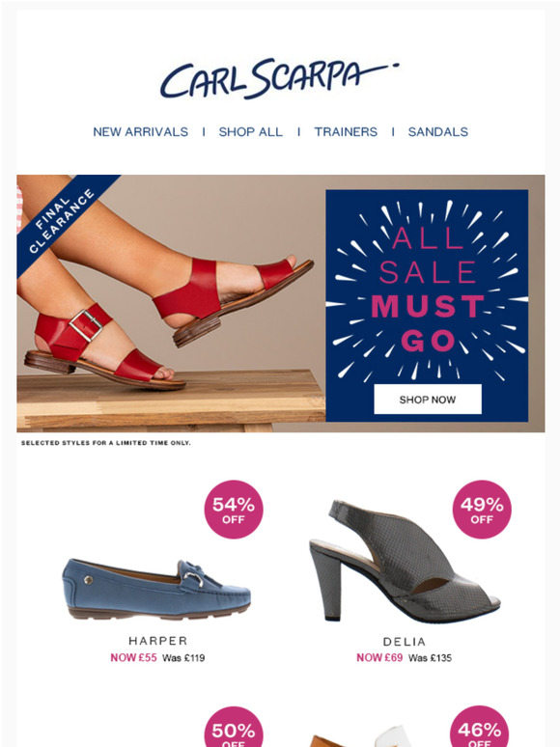The height and width of the screenshot is (747, 560).
Task: Open the Harper product name link
Action: click(x=158, y=641)
